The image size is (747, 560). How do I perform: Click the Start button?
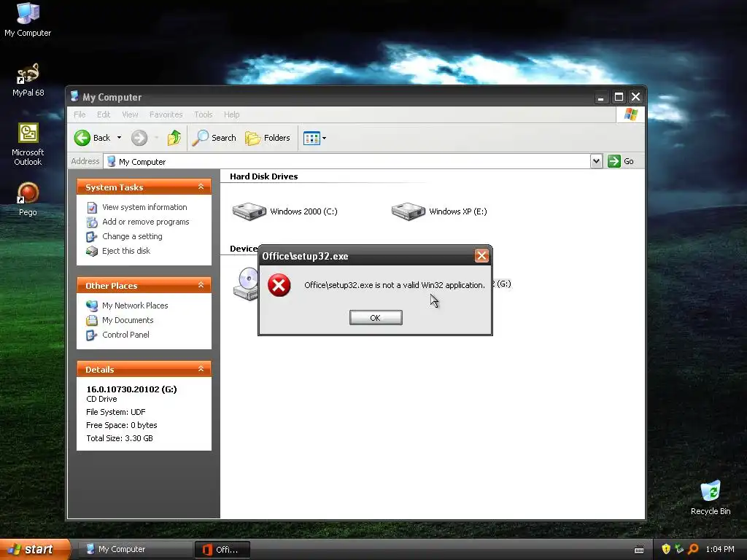[34, 549]
